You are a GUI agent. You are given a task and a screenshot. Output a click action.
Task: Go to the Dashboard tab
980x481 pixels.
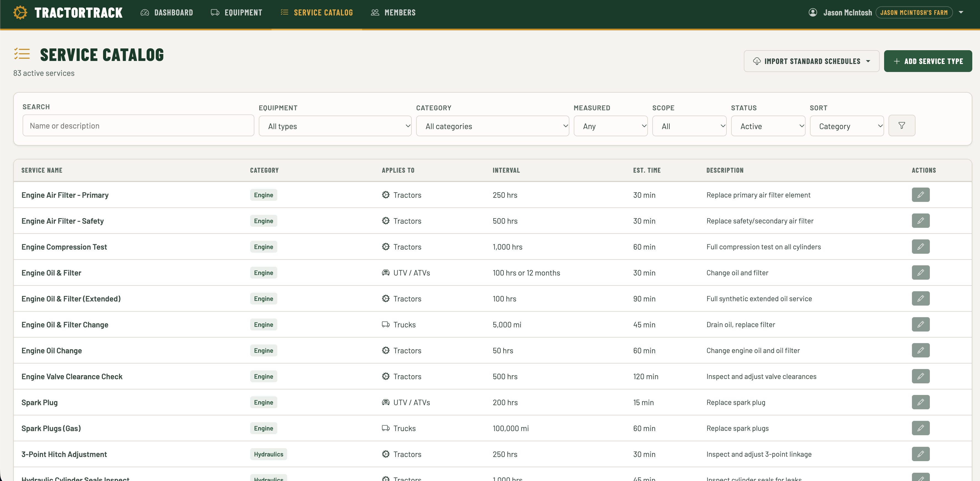click(x=167, y=13)
